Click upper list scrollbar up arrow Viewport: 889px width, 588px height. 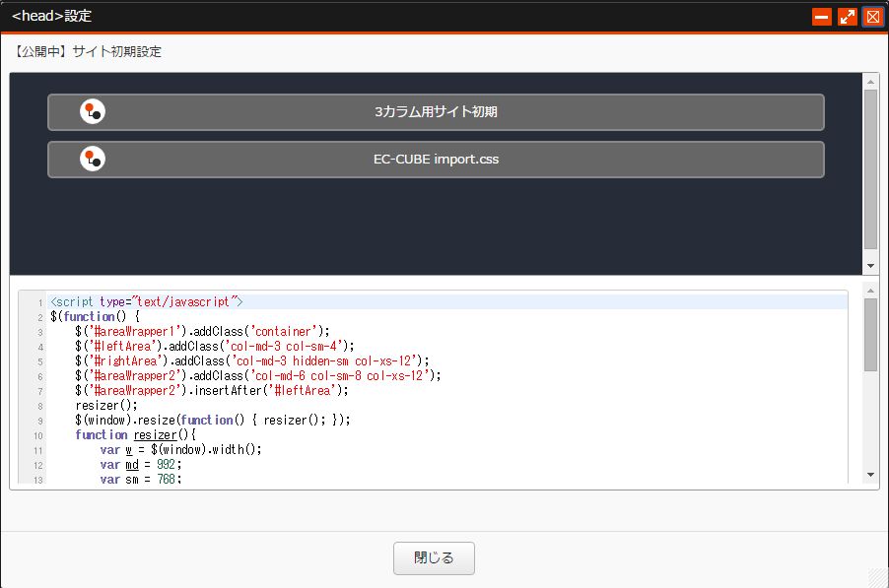click(870, 82)
